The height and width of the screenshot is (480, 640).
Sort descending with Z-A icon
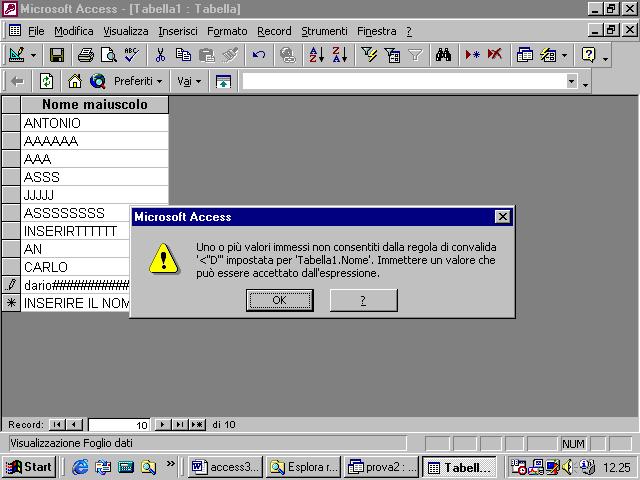[x=340, y=55]
